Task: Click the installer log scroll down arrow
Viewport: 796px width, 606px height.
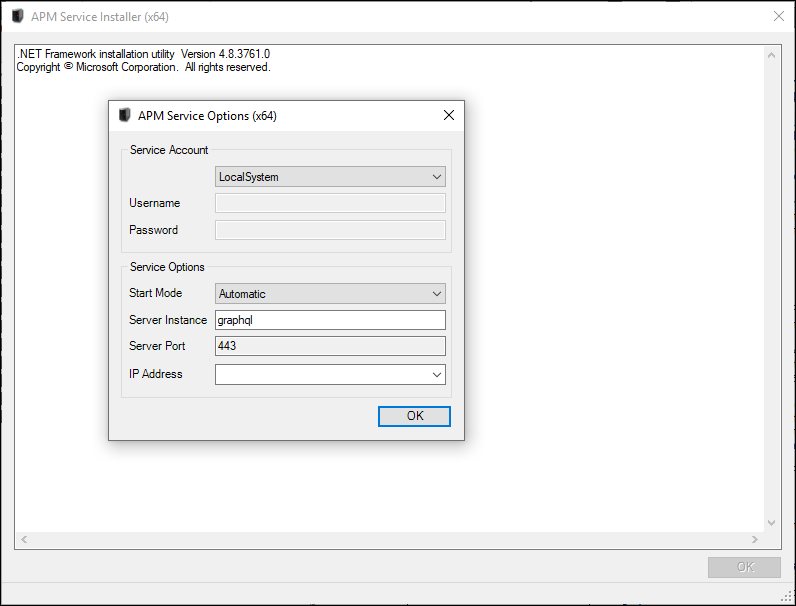Action: (x=771, y=523)
